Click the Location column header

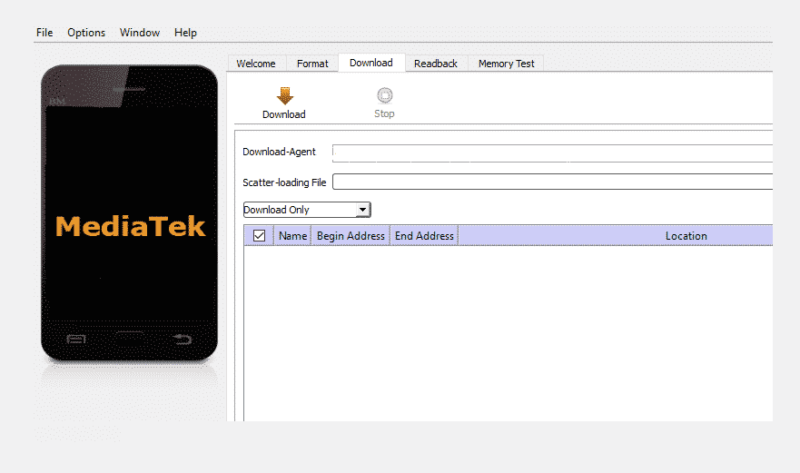pyautogui.click(x=615, y=236)
